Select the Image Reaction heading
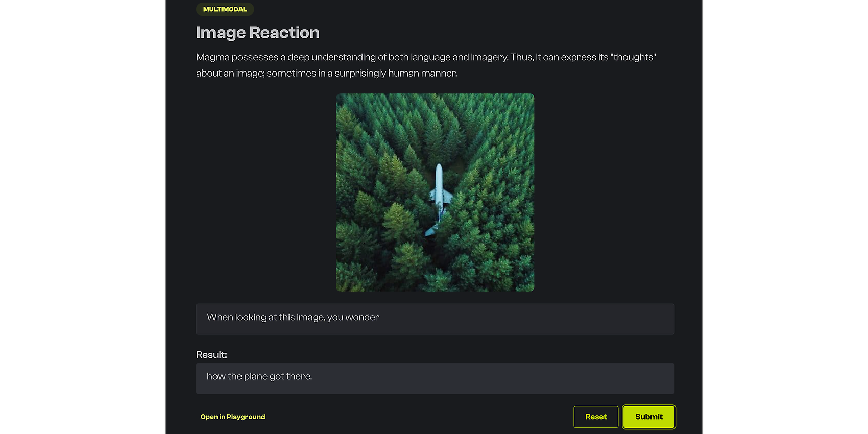 coord(257,33)
